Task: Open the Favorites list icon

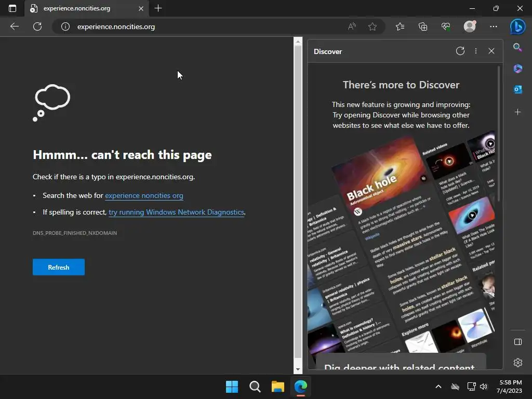Action: 400,26
